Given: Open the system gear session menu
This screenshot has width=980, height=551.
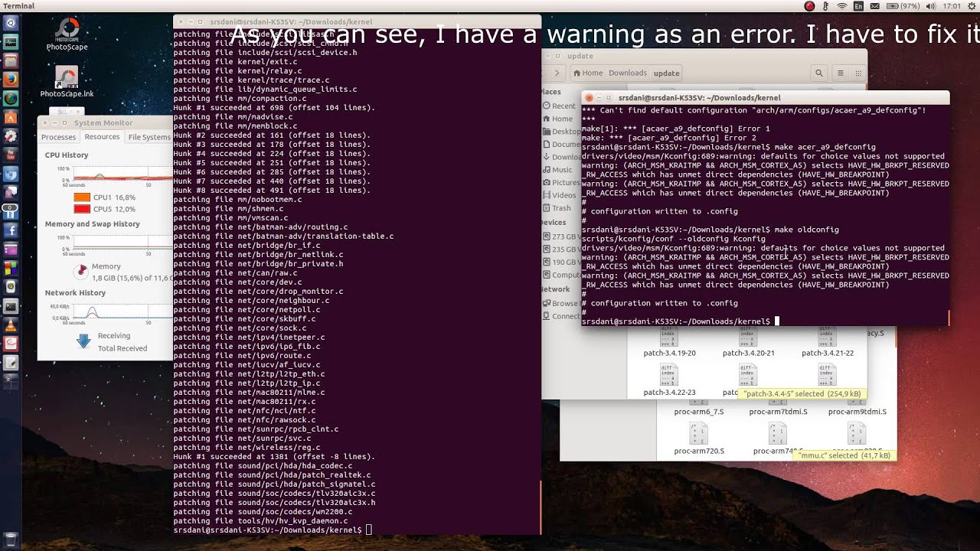Looking at the screenshot, I should [x=970, y=6].
